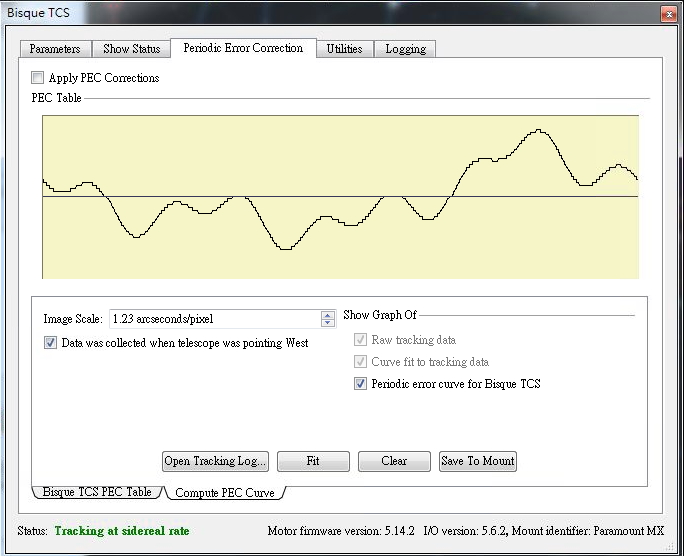Click the Fit button
Screen dimensions: 684x556
313,461
